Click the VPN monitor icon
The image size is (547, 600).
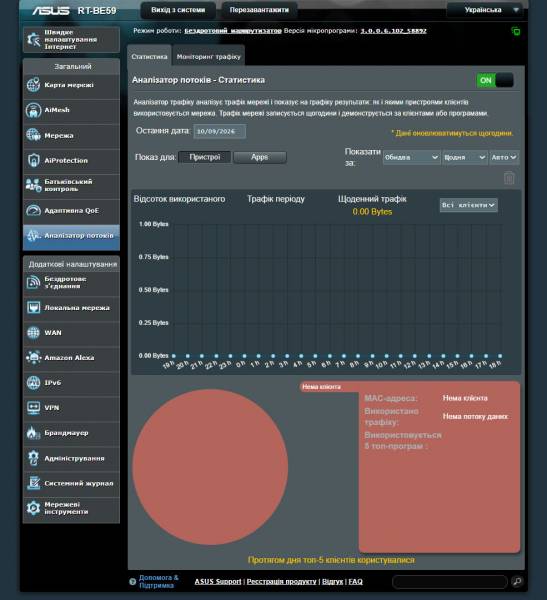pos(33,408)
